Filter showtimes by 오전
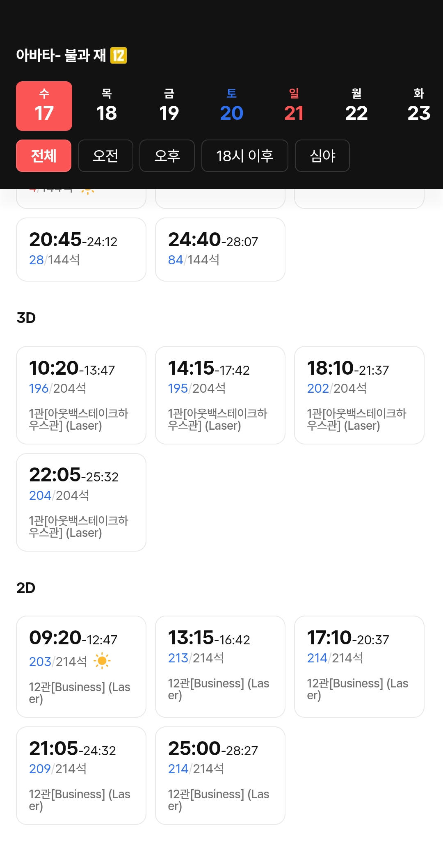This screenshot has height=868, width=443. [x=105, y=156]
